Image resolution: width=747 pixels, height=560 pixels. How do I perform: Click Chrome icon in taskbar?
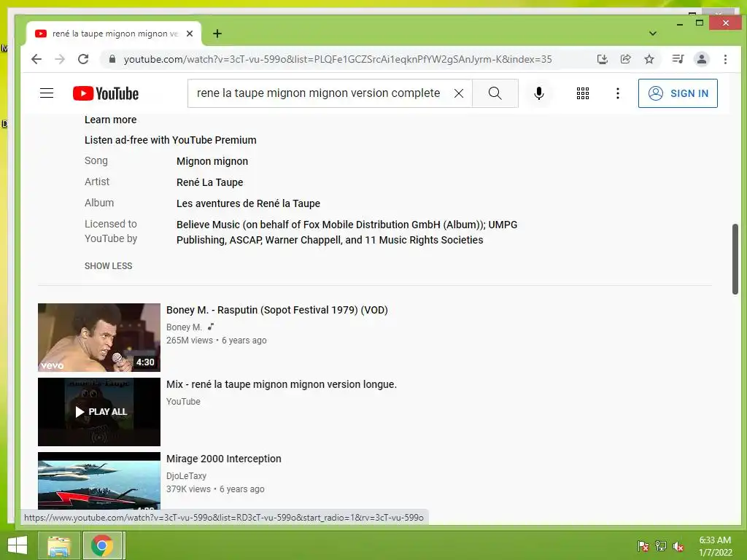pyautogui.click(x=102, y=545)
